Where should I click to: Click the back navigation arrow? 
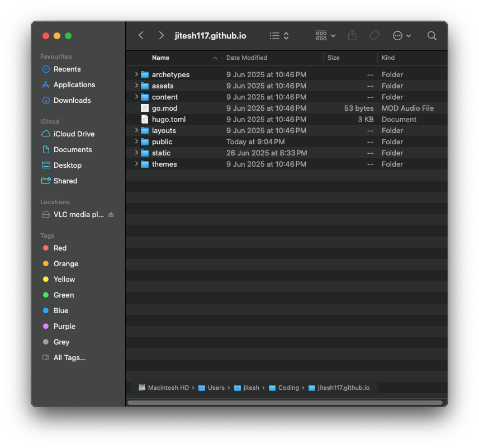pos(141,35)
